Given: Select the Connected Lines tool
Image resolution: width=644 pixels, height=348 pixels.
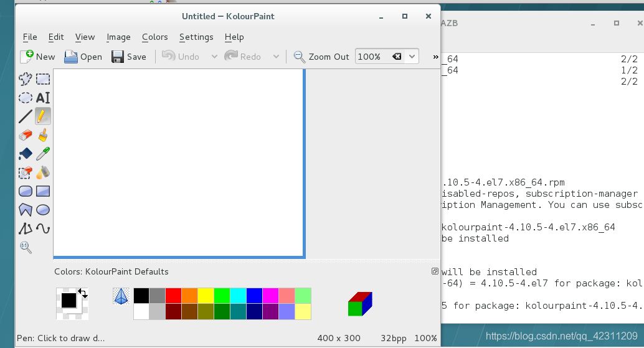Looking at the screenshot, I should tap(26, 228).
